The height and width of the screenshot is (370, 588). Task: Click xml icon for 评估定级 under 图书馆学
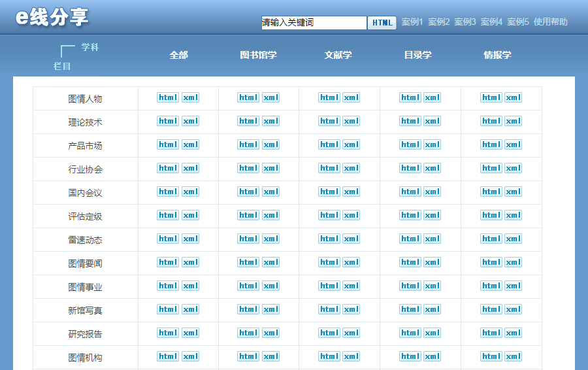point(270,215)
